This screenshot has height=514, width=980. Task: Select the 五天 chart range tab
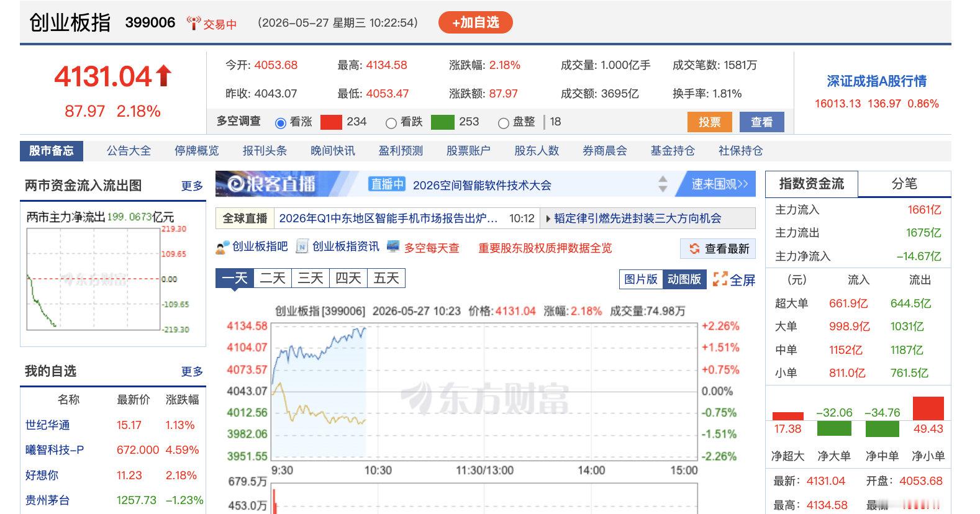click(x=386, y=278)
